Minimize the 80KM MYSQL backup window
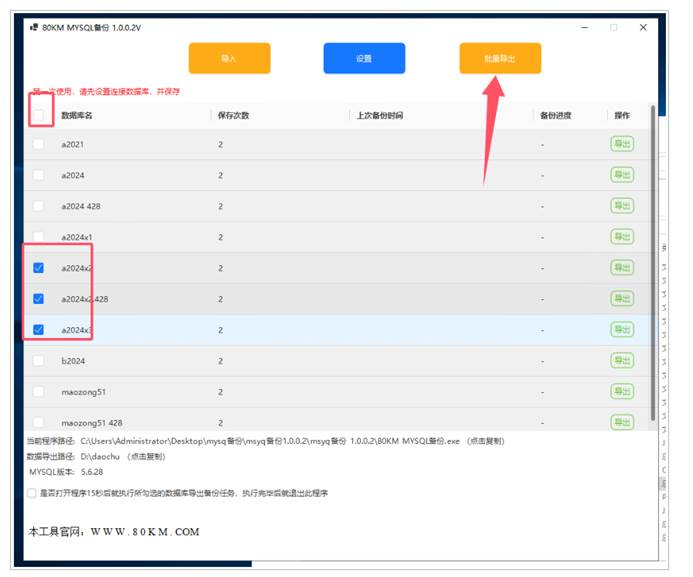This screenshot has width=693, height=577. point(585,27)
